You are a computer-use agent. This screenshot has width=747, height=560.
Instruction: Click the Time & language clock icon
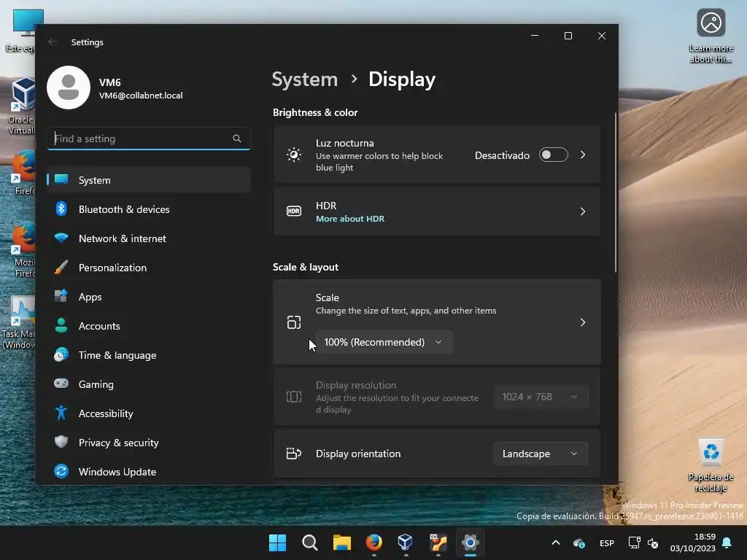61,355
